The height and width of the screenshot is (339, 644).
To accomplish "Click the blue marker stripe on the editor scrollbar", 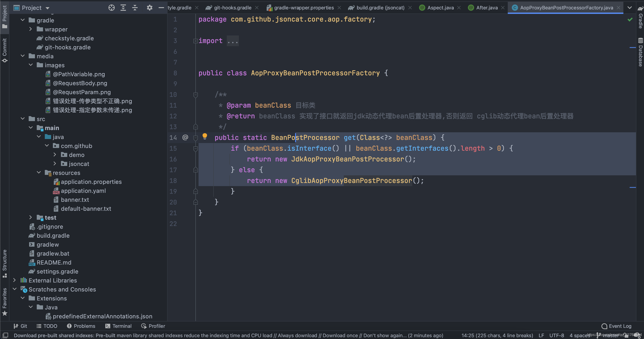I will pyautogui.click(x=633, y=47).
